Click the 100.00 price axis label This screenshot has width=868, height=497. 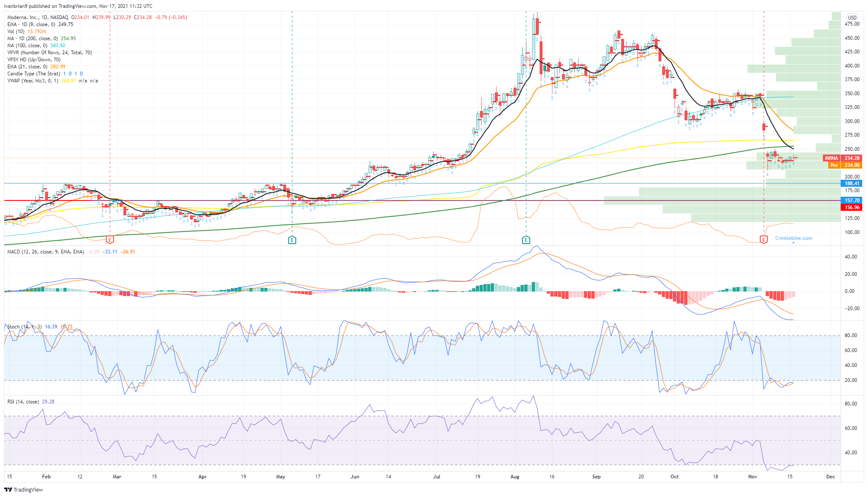point(852,232)
